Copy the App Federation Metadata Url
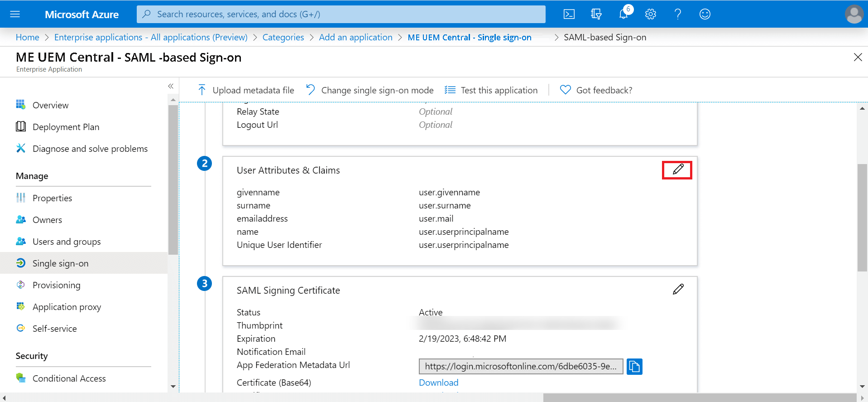868x402 pixels. click(x=634, y=366)
